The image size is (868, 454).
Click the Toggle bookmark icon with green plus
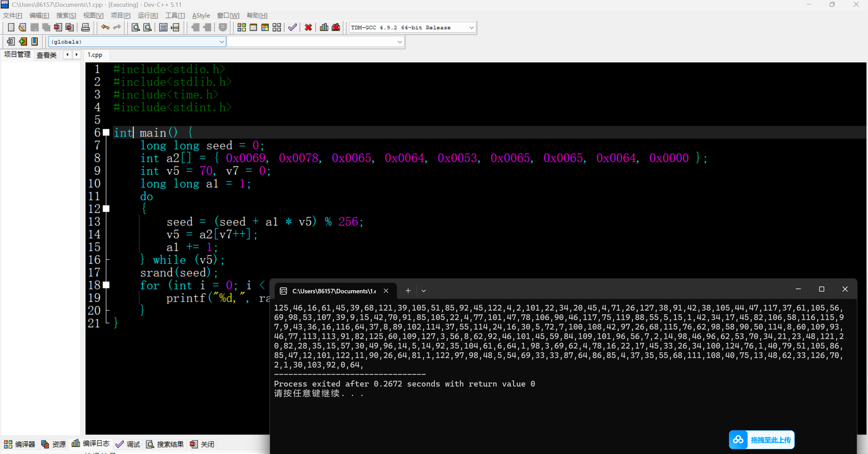coord(23,41)
